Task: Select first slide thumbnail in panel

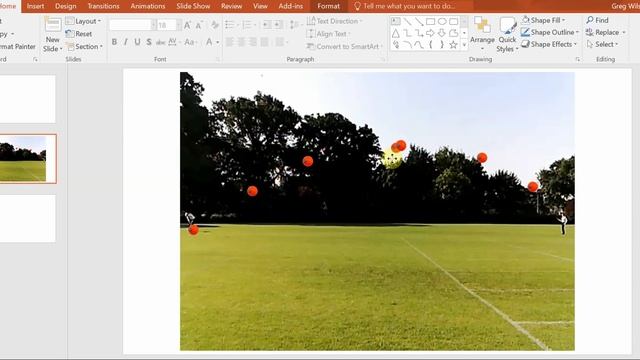Action: 28,99
